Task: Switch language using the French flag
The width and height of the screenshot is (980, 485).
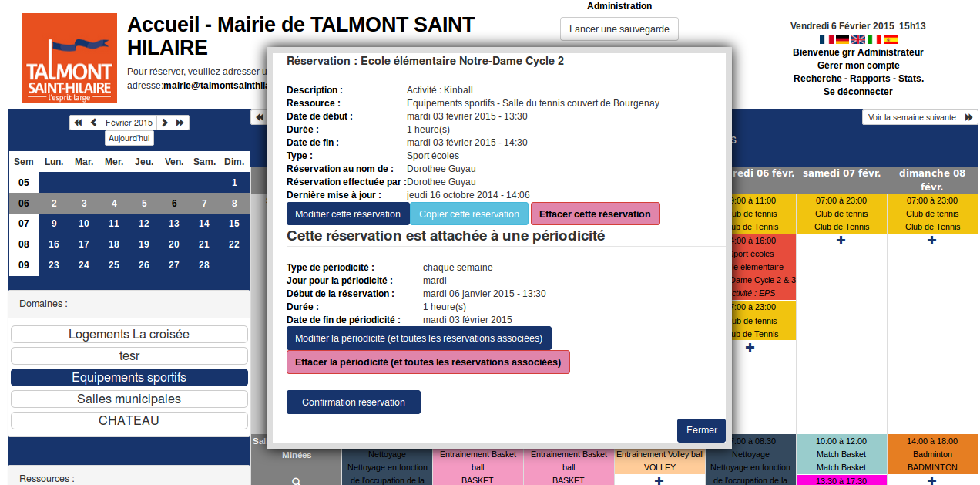Action: tap(827, 39)
